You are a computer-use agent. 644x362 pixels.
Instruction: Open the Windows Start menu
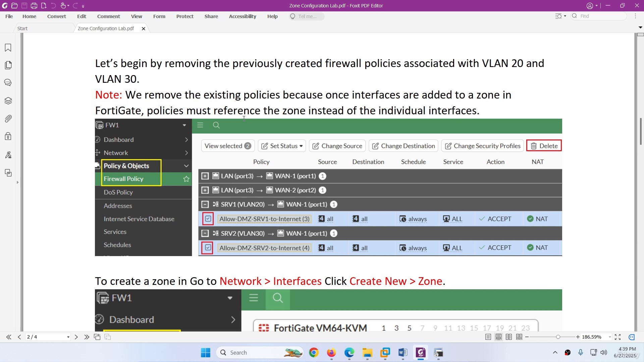pos(205,353)
